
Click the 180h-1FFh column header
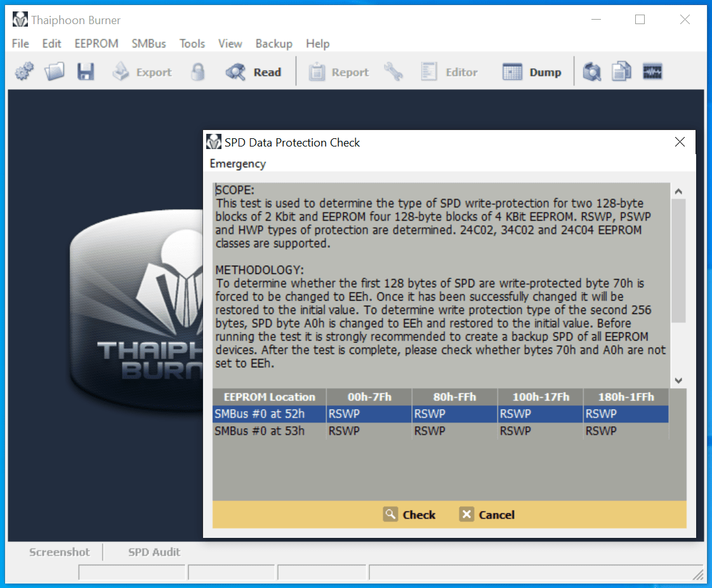point(626,397)
